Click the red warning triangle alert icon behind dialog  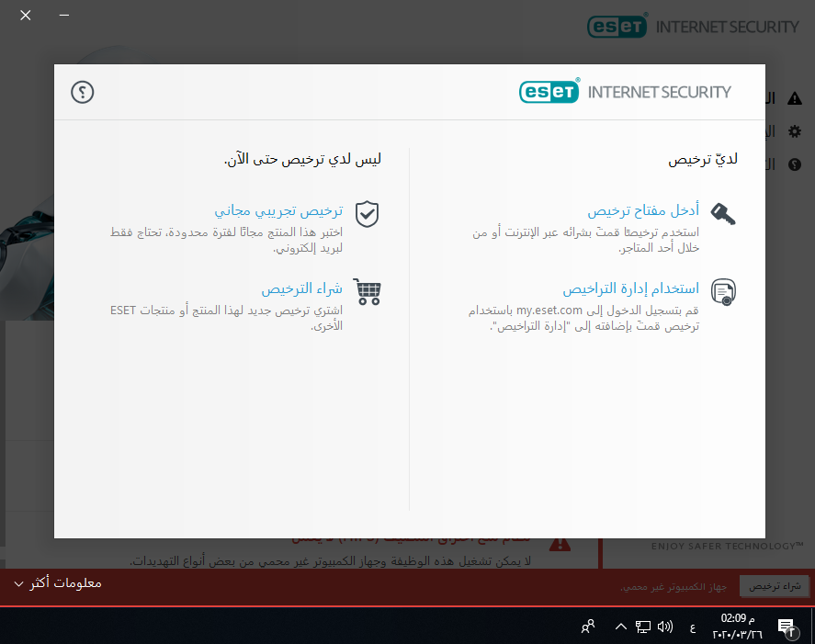560,544
